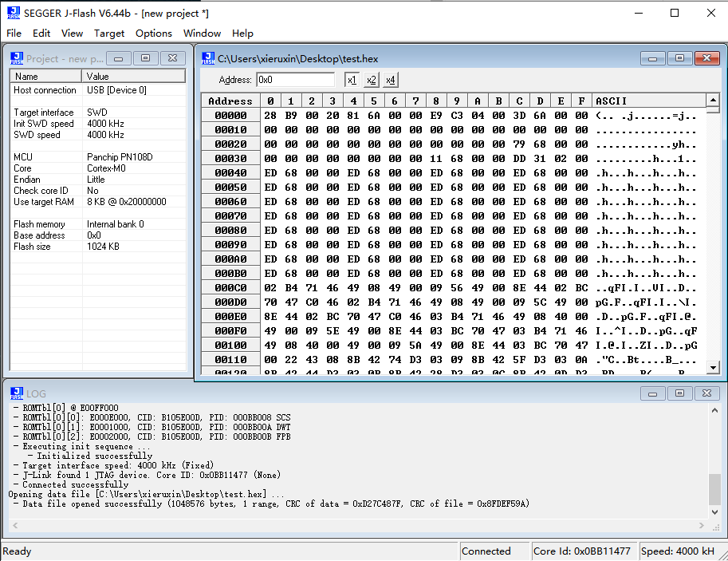
Task: Set hex view to x2 byte width
Action: (372, 80)
